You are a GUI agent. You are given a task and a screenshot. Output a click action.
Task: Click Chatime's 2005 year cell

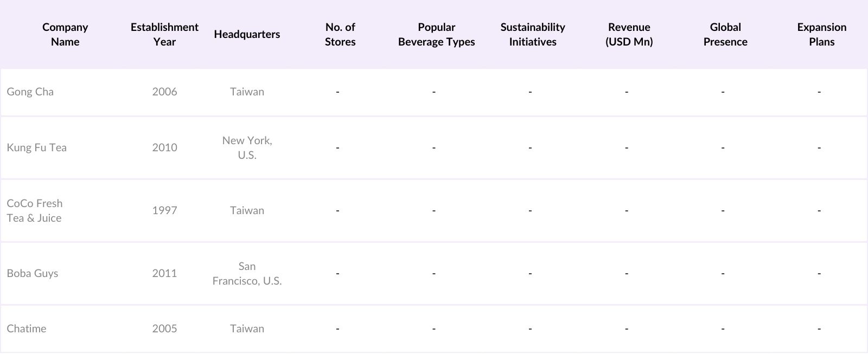[x=164, y=329]
